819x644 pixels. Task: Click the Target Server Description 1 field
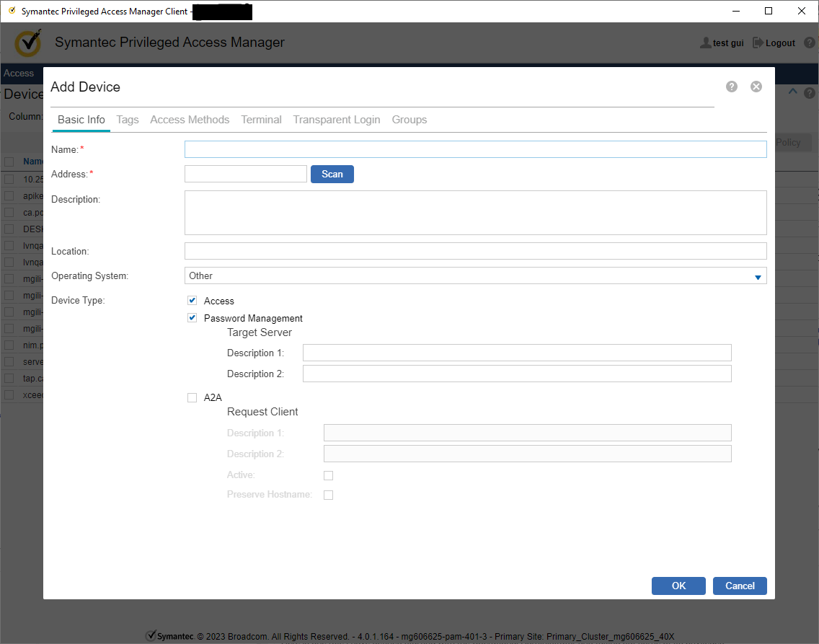point(517,353)
